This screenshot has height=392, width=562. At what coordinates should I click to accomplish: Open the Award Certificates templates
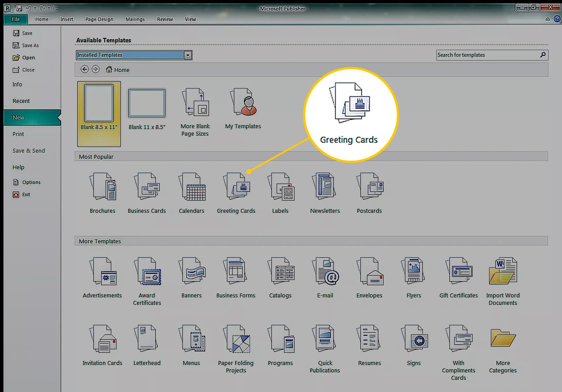(x=147, y=281)
